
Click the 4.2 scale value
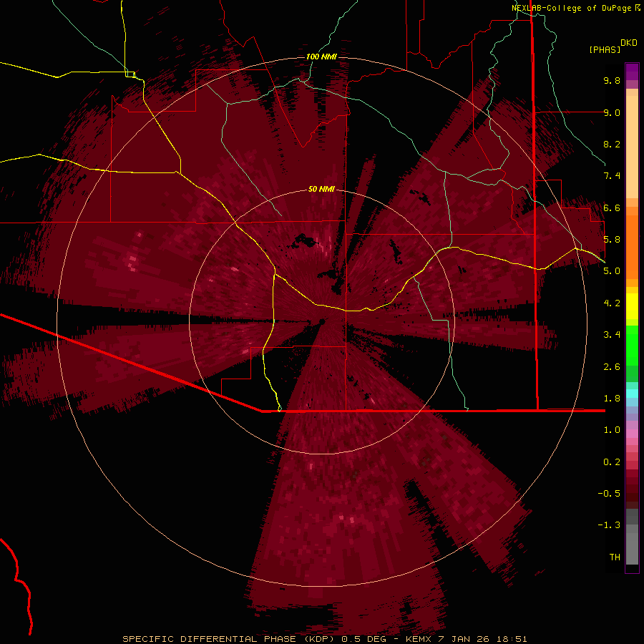click(x=612, y=303)
